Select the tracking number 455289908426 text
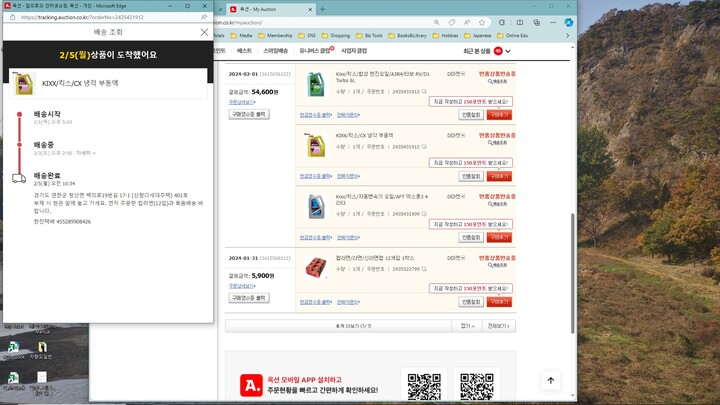 point(73,221)
